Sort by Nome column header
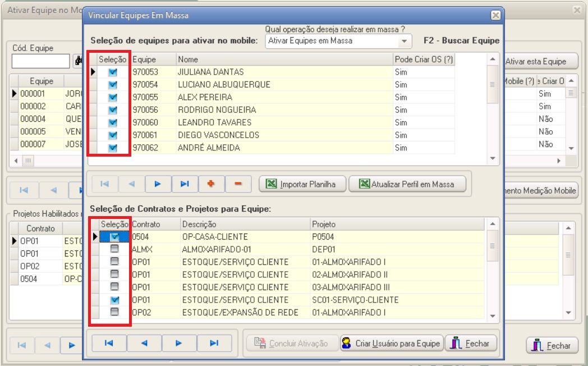The height and width of the screenshot is (366, 588). tap(284, 60)
